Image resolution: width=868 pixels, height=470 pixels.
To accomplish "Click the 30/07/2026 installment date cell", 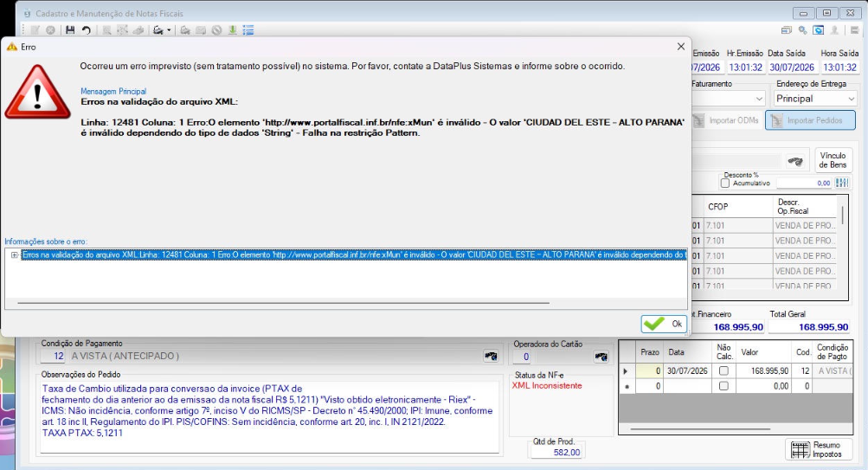I will tap(687, 371).
